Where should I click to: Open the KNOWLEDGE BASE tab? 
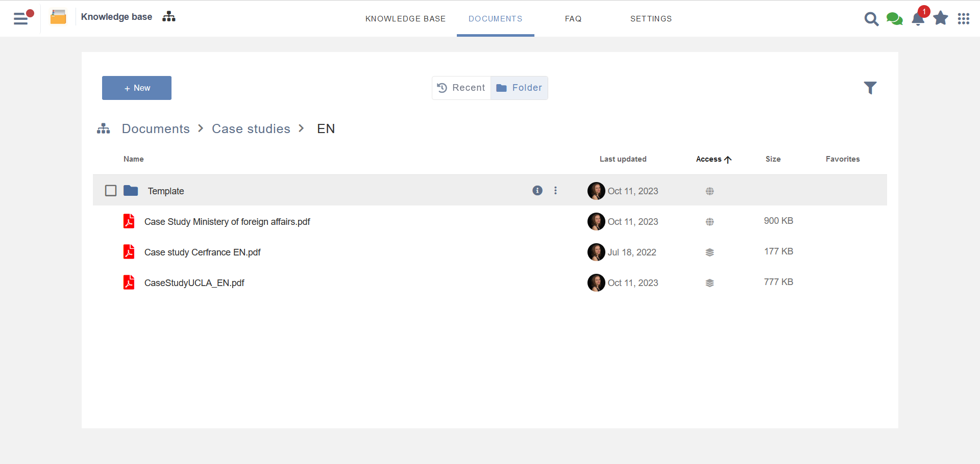click(405, 19)
